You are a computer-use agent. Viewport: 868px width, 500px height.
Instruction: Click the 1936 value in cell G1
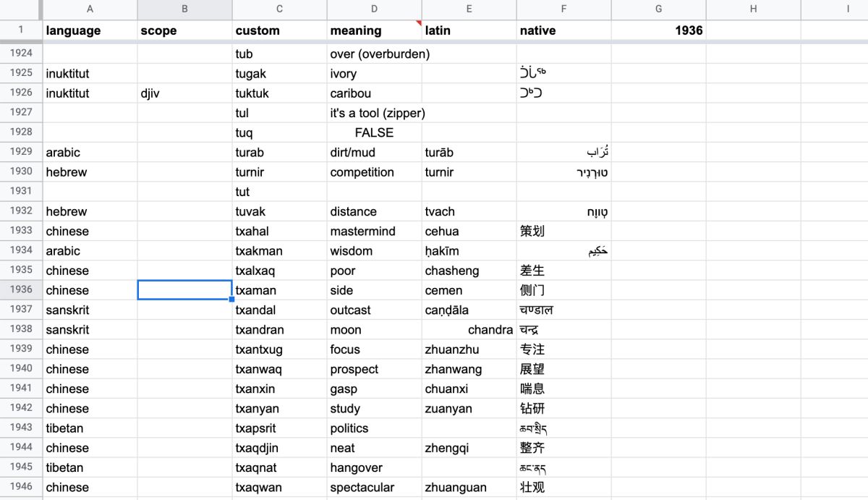659,30
